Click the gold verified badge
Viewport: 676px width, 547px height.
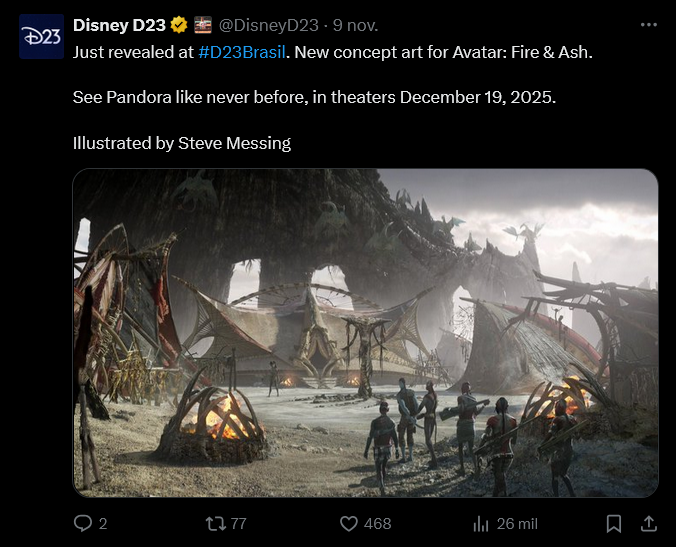pos(179,25)
